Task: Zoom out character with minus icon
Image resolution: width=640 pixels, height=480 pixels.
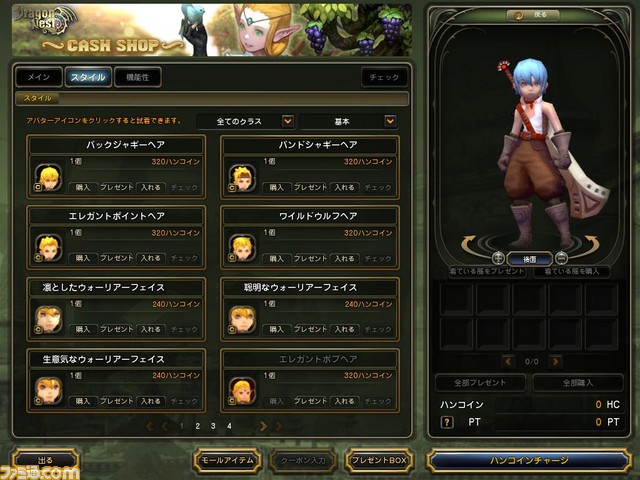Action: [562, 258]
